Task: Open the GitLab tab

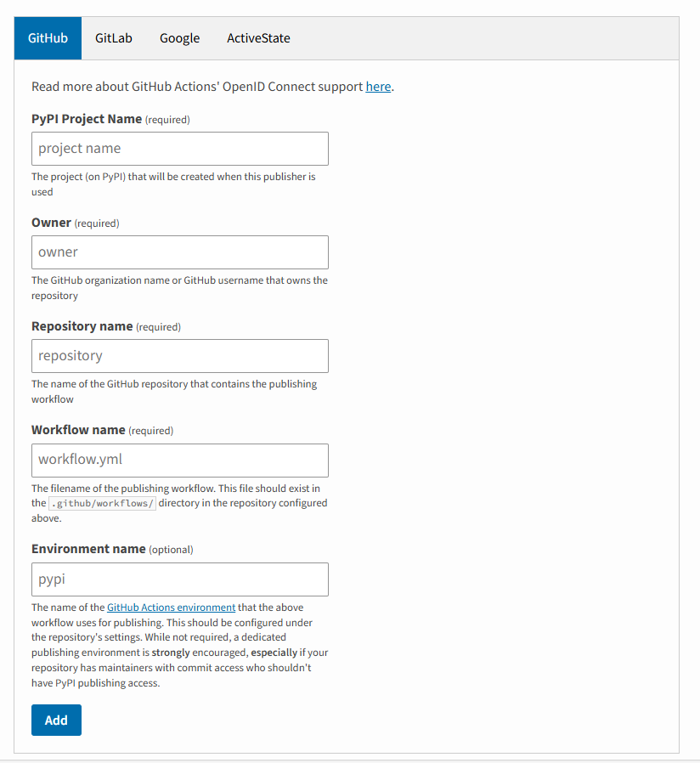Action: click(x=114, y=38)
